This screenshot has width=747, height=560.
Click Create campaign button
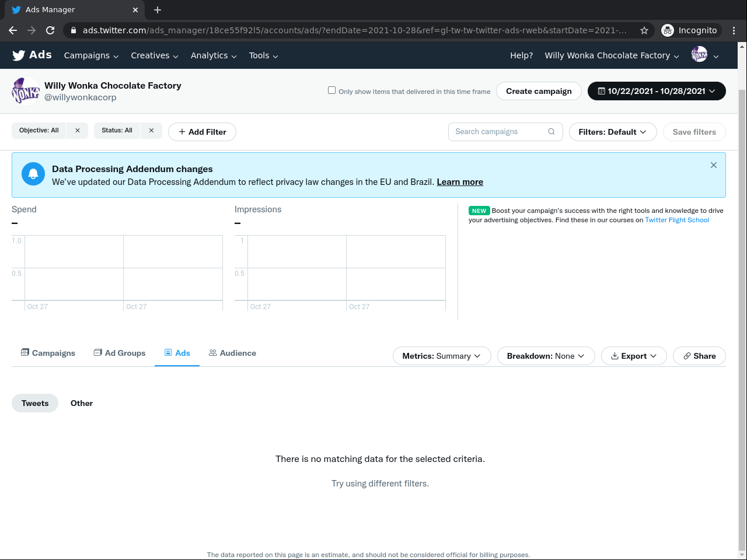(539, 91)
